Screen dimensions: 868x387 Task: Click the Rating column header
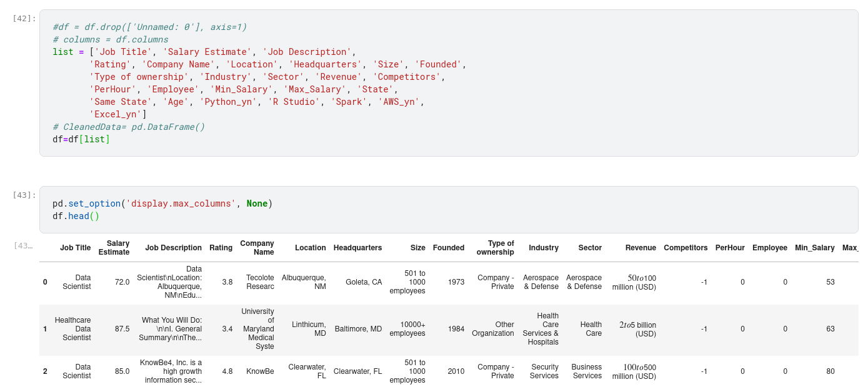tap(221, 248)
